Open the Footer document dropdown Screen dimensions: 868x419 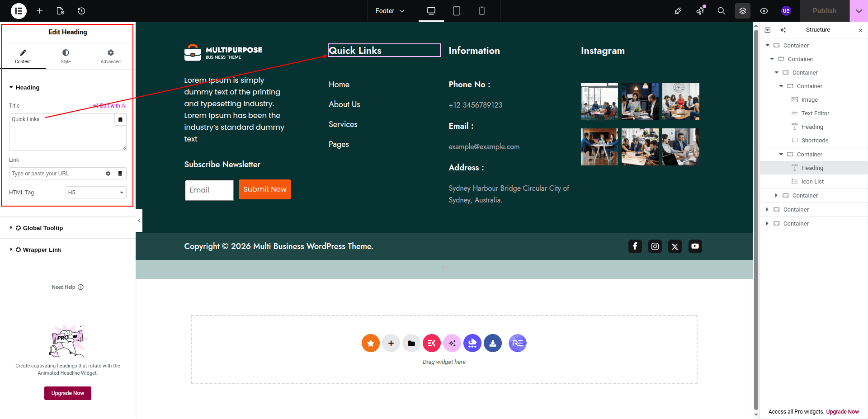point(390,11)
